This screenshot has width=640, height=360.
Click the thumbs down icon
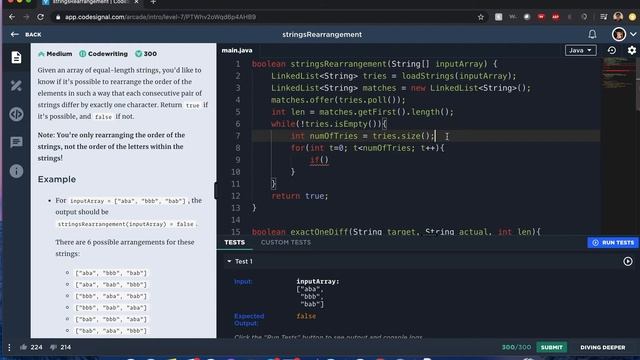point(53,347)
